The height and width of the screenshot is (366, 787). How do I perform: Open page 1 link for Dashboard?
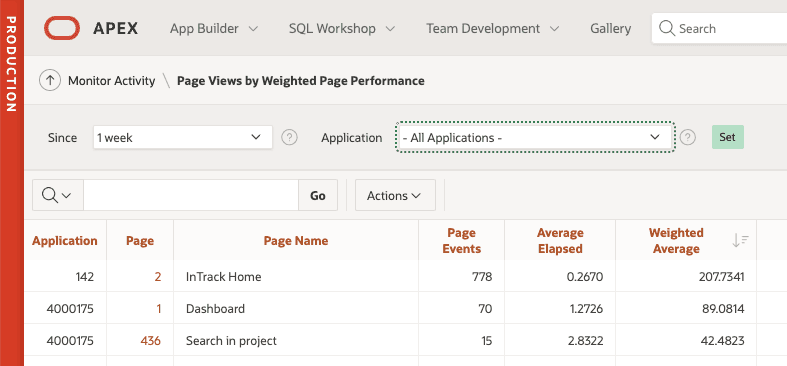pos(159,308)
